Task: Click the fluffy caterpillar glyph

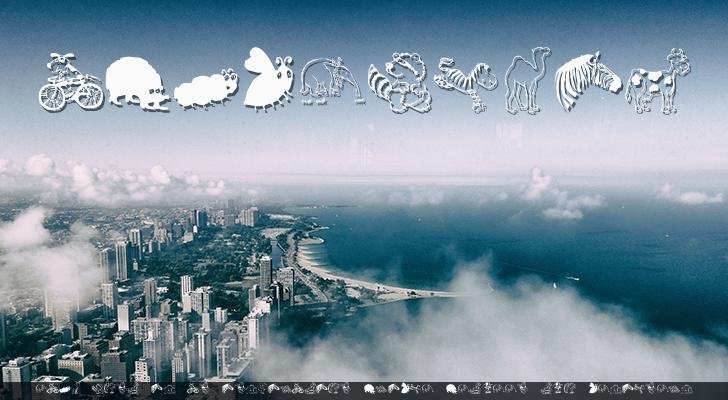Action: [206, 89]
